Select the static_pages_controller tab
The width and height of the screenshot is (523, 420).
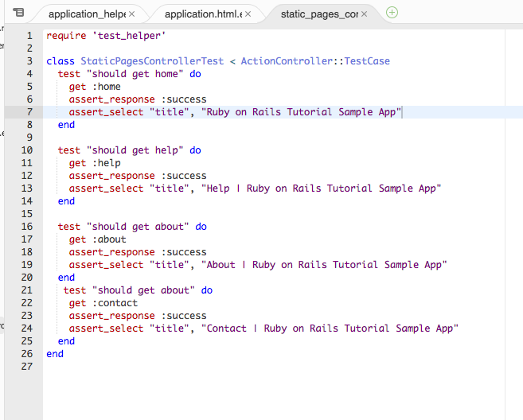click(319, 14)
